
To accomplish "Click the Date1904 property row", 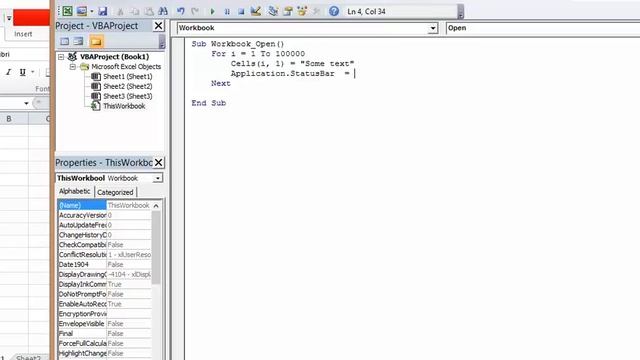I will (x=104, y=264).
